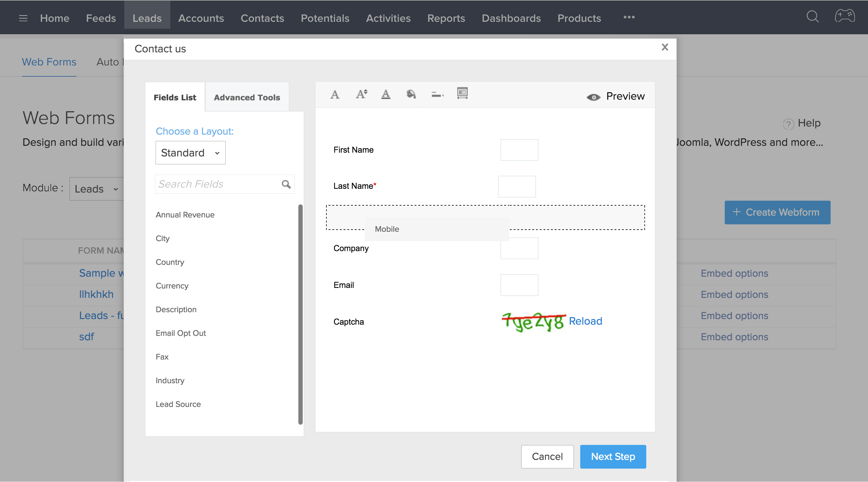Viewport: 868px width, 482px height.
Task: Open the search with the magnifier icon
Action: click(x=812, y=17)
